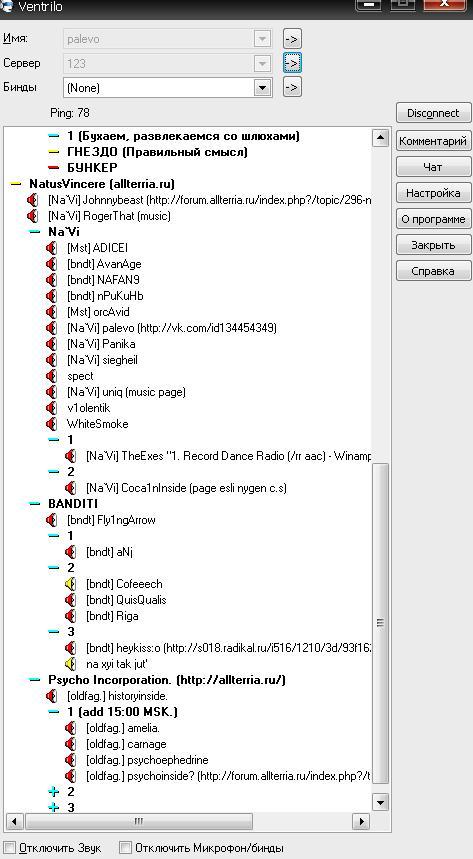
Task: Click speaker icon for psychoephedrine
Action: tap(70, 760)
